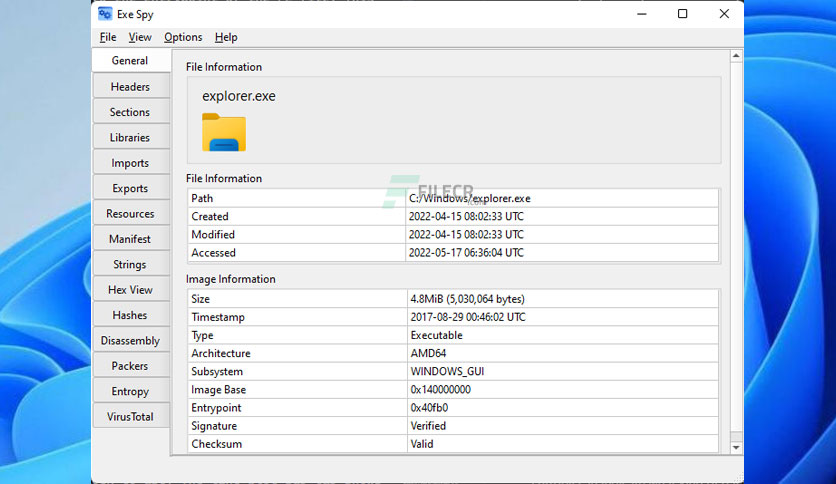836x484 pixels.
Task: Open the Hex View tab
Action: 131,289
